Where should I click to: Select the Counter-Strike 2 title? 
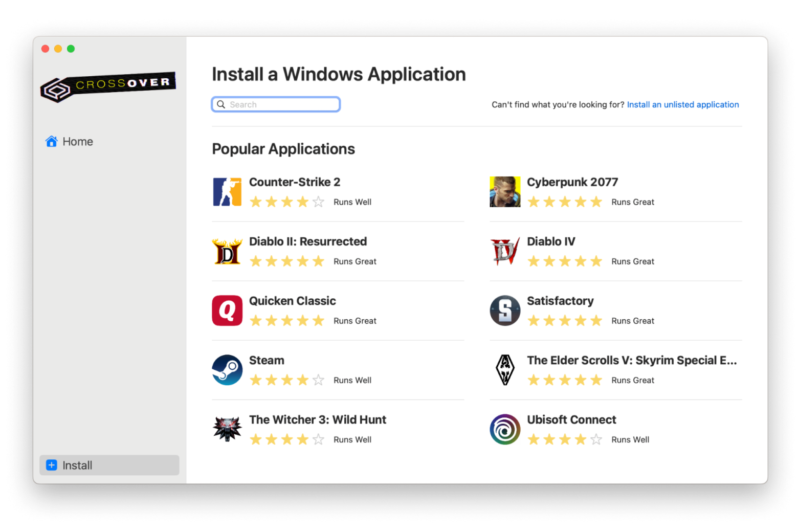[295, 182]
